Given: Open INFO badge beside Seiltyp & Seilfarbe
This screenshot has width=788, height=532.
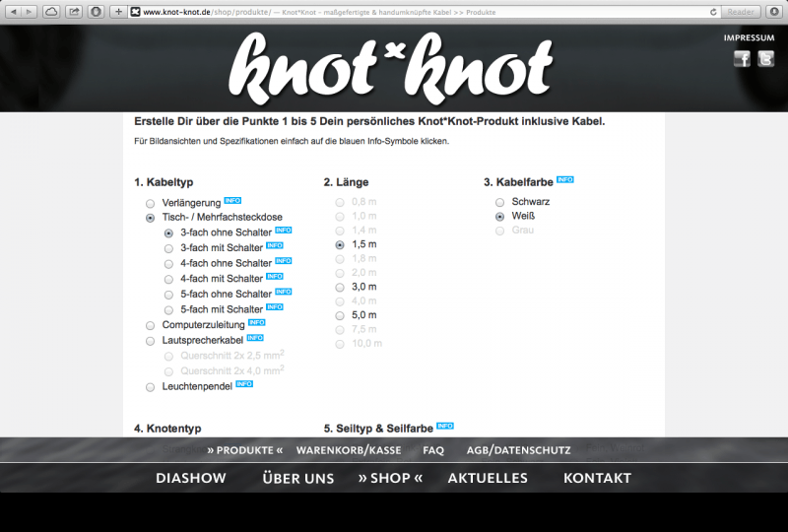Looking at the screenshot, I should (x=445, y=426).
